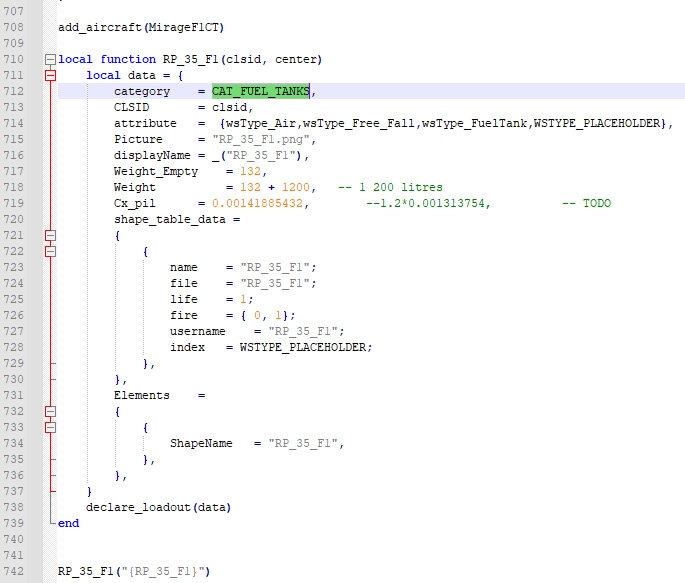
Task: Click the 'index' key on line 728
Action: tap(187, 348)
